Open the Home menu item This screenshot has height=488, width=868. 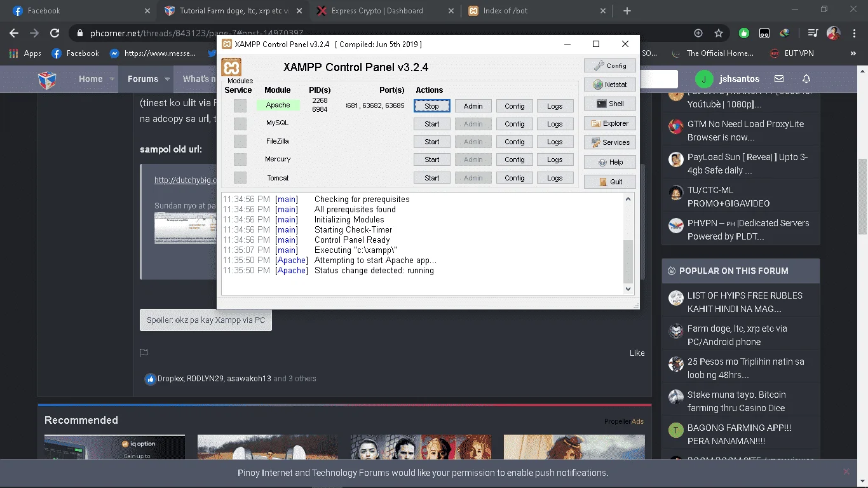(x=91, y=79)
